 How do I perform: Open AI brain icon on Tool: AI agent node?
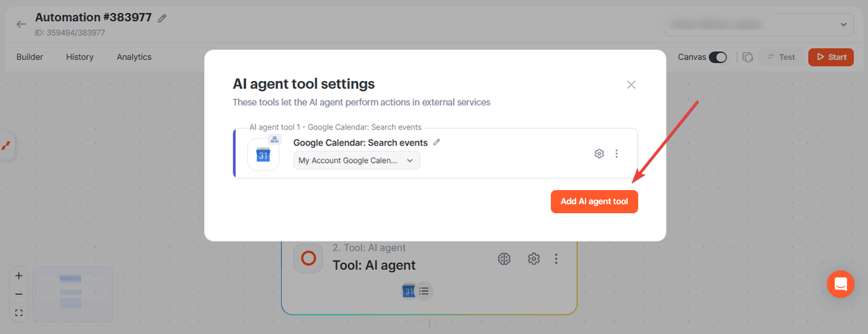click(x=506, y=259)
